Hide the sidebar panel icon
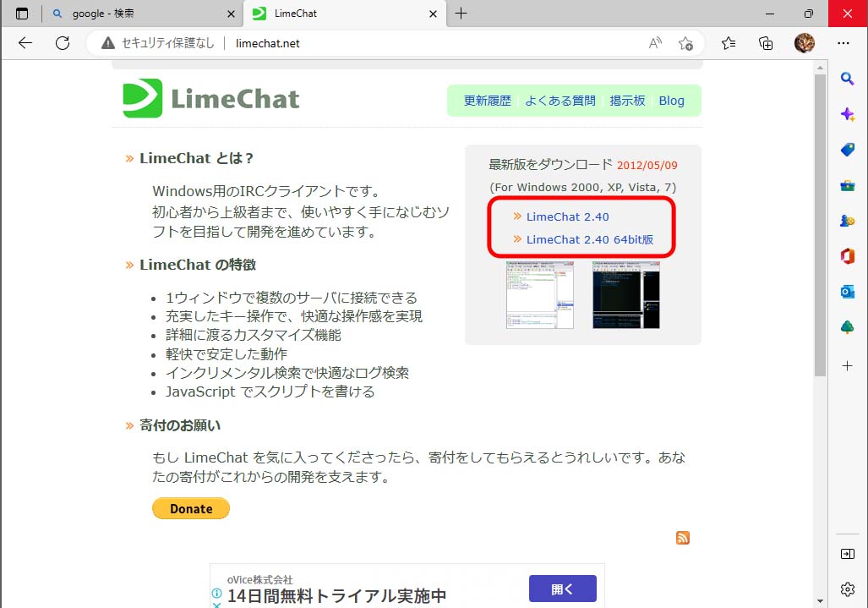This screenshot has height=608, width=868. click(847, 554)
